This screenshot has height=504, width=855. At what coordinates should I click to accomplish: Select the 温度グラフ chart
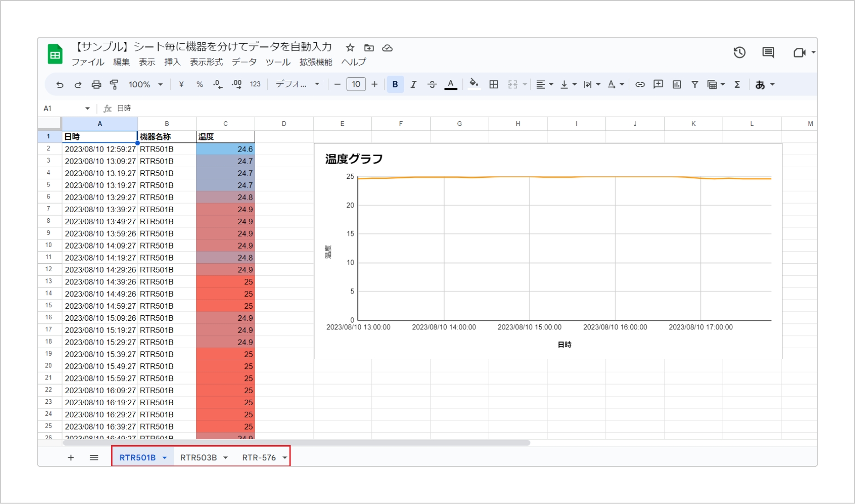pyautogui.click(x=548, y=251)
